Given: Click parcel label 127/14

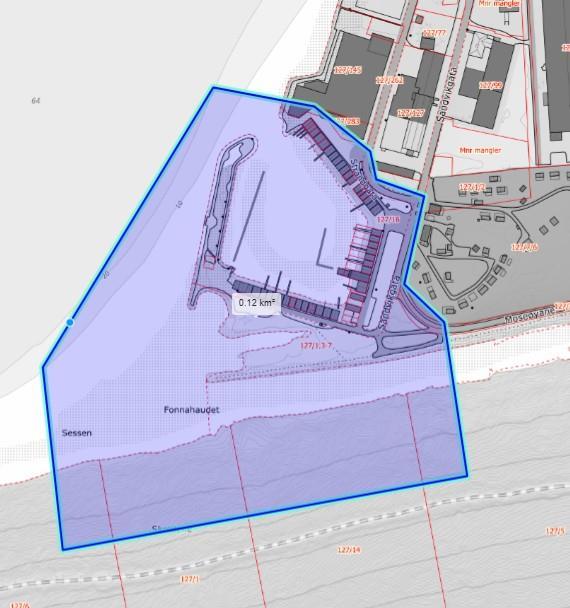Looking at the screenshot, I should click(x=349, y=550).
